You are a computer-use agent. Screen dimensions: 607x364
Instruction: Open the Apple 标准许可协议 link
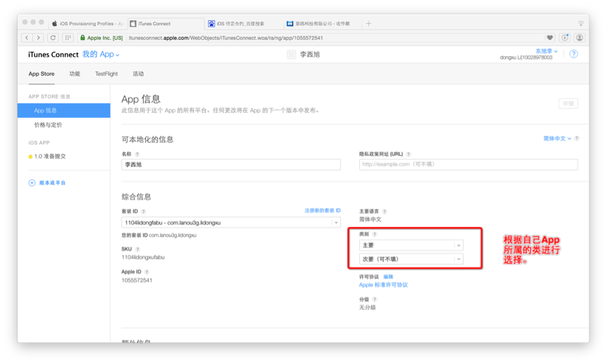pos(383,285)
